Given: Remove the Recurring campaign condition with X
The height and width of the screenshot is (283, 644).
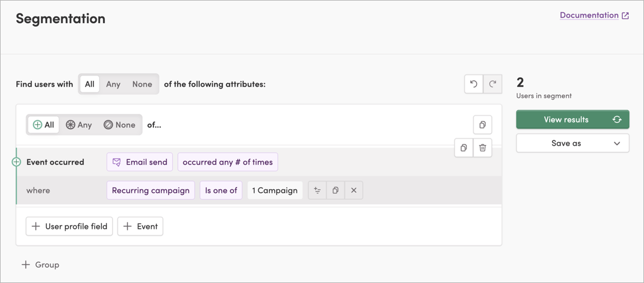Looking at the screenshot, I should [x=354, y=190].
